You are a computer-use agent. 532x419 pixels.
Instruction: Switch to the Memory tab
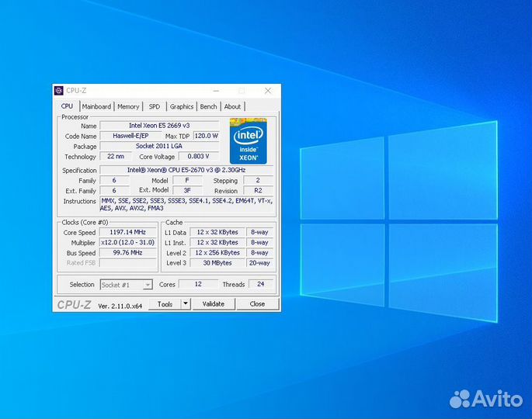(128, 106)
